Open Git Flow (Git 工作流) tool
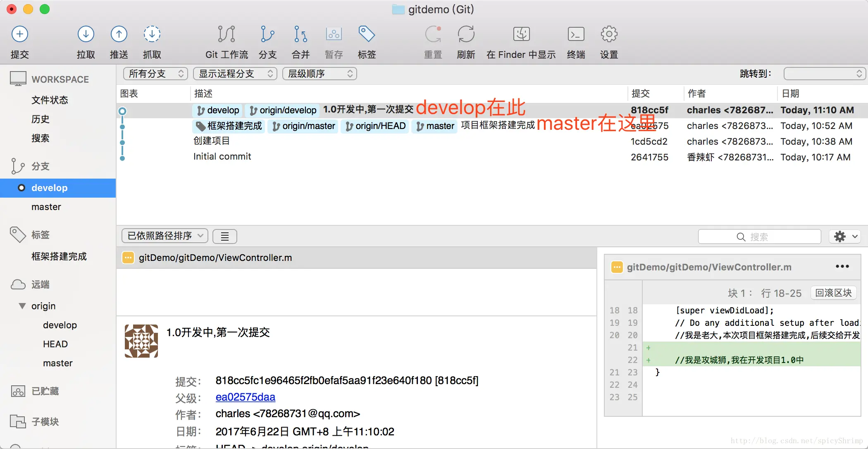This screenshot has height=449, width=868. click(x=226, y=34)
